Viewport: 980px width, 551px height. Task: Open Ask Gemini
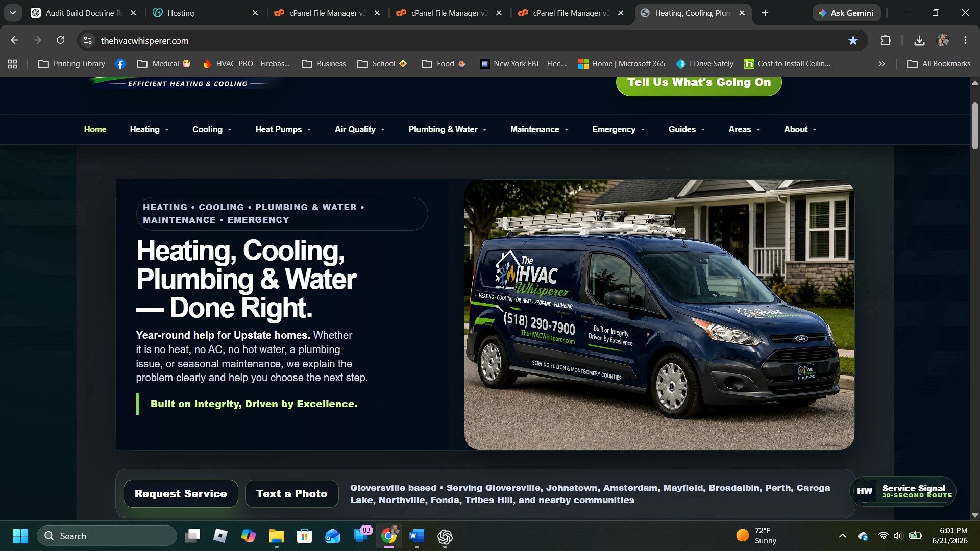coord(846,13)
